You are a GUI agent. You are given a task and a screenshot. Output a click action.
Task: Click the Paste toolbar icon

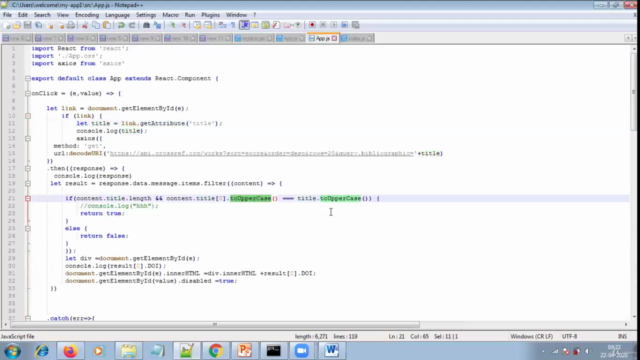click(x=107, y=25)
